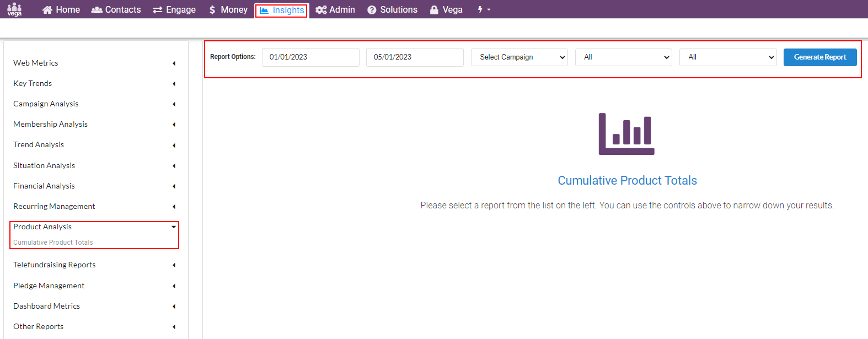Select Telefundraising Reports in sidebar
Viewport: 868px width, 339px height.
(55, 265)
